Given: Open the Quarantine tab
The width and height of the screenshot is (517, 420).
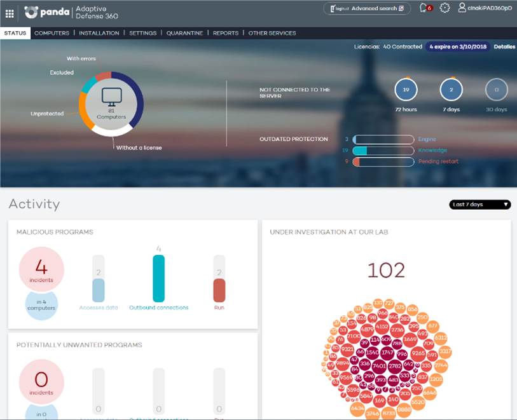Looking at the screenshot, I should pos(184,33).
